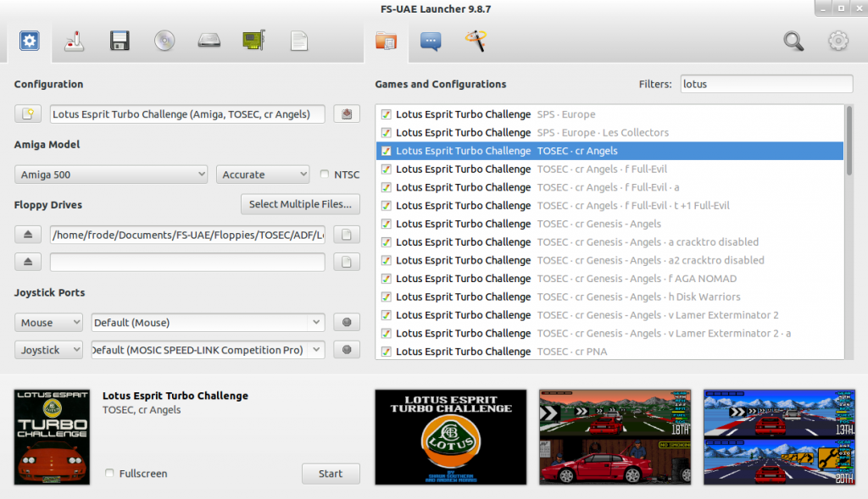Switch to the floppy disk drives tab
This screenshot has width=868, height=499.
(120, 40)
